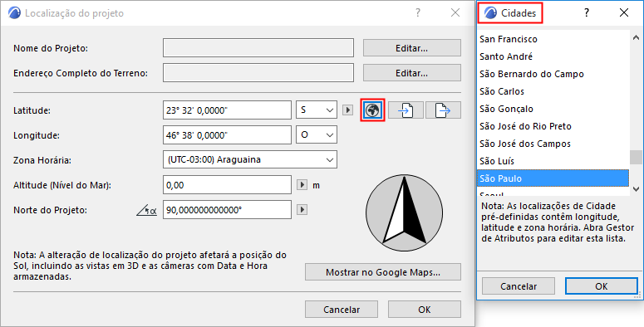Click Cancelar in Localização do projeto window
Screen dimensions: 644x327
coord(342,310)
